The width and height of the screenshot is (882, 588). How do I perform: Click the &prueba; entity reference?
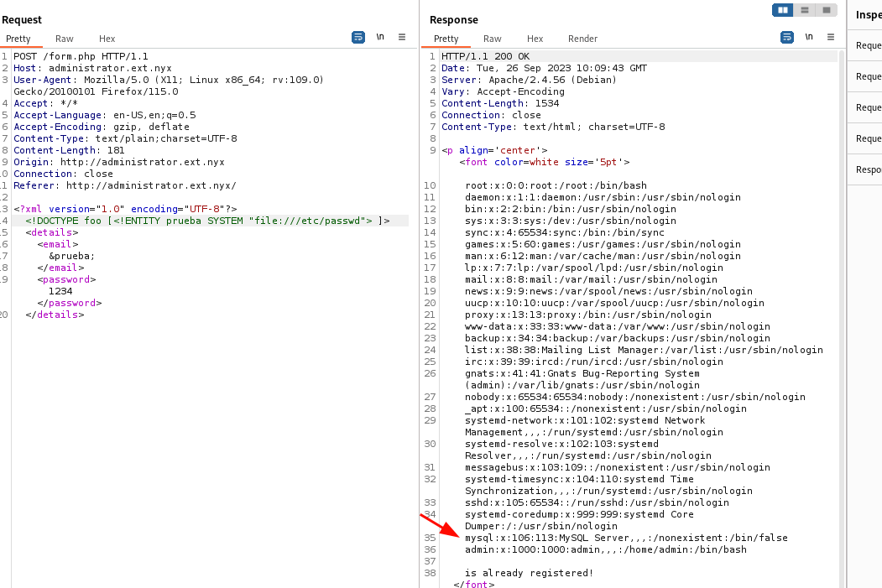click(x=72, y=256)
